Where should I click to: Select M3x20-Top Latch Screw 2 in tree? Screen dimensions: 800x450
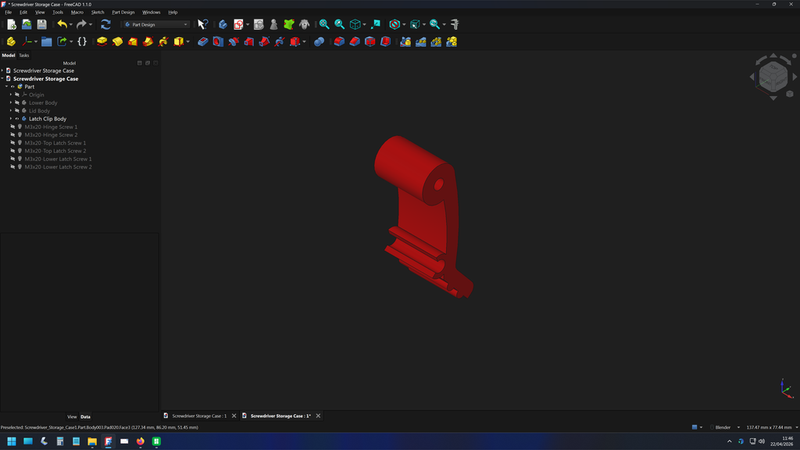tap(56, 151)
